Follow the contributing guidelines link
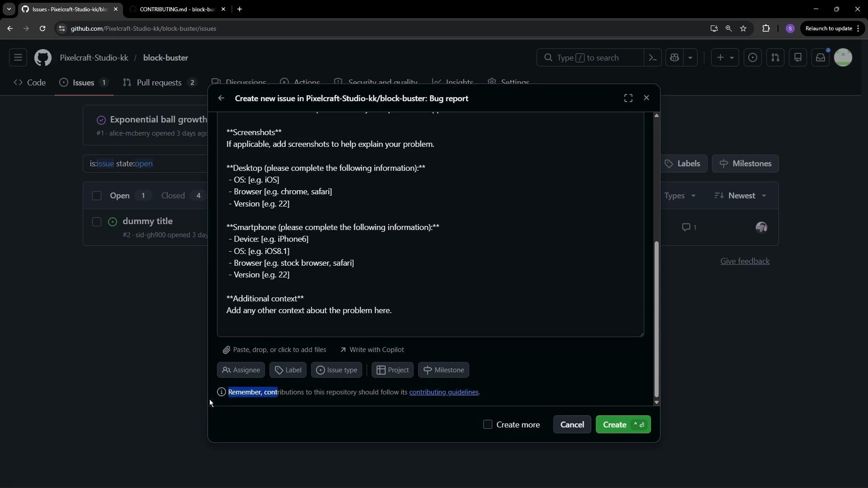The width and height of the screenshot is (868, 488). pyautogui.click(x=443, y=392)
